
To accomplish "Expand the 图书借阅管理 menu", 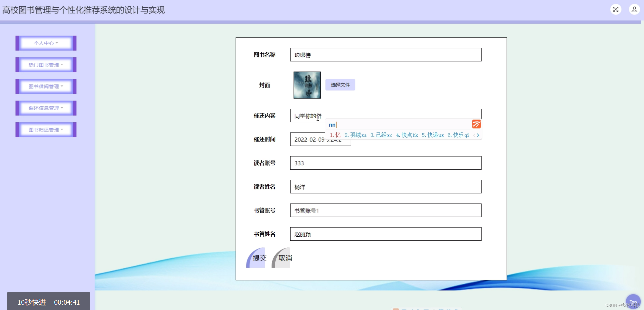I will coord(46,86).
